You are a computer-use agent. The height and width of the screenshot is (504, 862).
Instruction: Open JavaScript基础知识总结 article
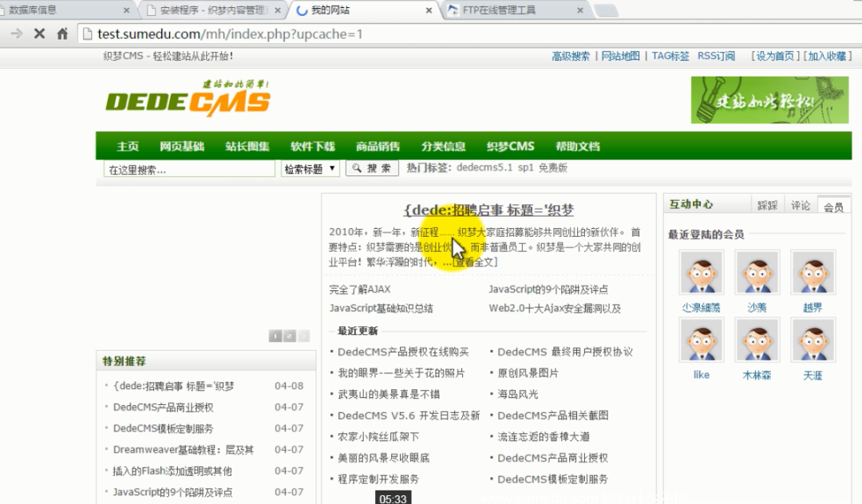(x=381, y=309)
